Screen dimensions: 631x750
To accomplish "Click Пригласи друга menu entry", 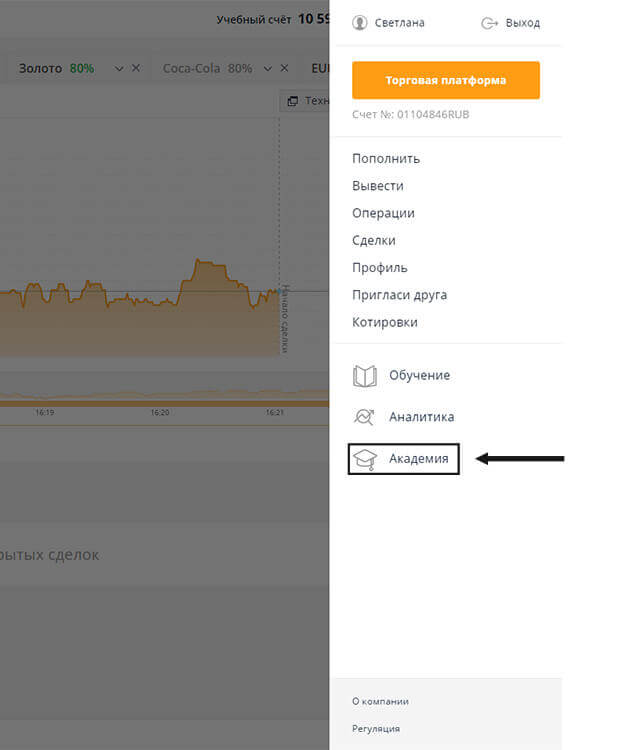I will tap(399, 295).
